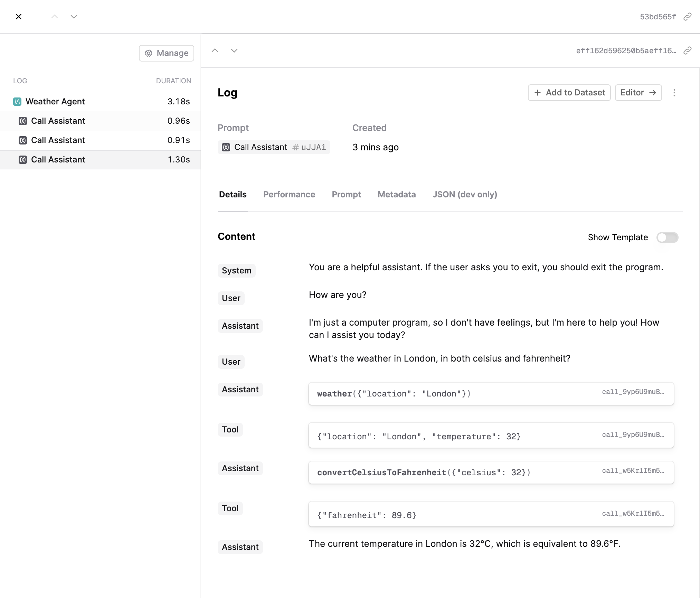Screen dimensions: 700x598
Task: Toggle the Show Template switch
Action: (668, 237)
